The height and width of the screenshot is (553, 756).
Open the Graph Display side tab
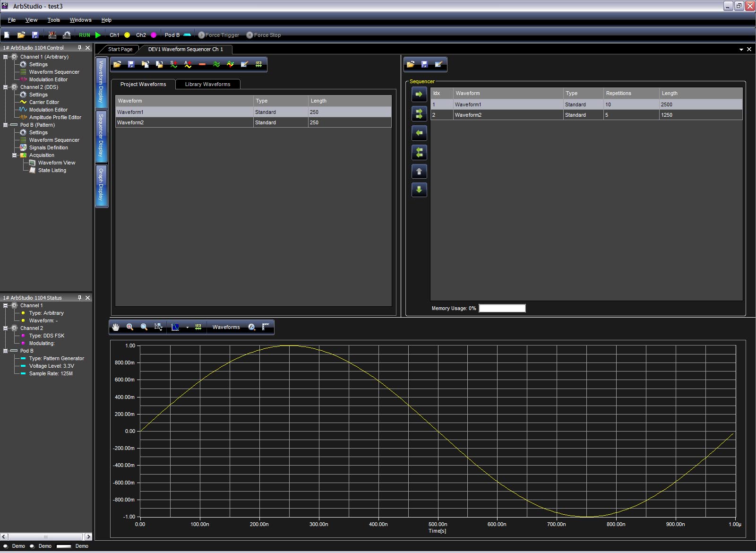tap(101, 185)
